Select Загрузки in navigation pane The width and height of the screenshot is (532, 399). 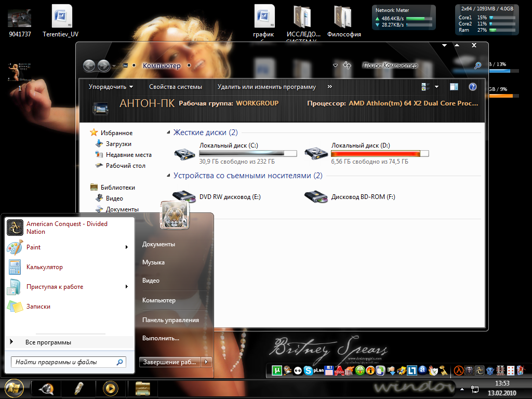pos(118,144)
